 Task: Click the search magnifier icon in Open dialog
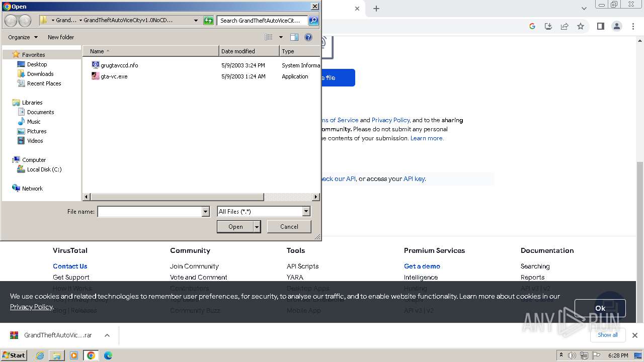(x=313, y=21)
